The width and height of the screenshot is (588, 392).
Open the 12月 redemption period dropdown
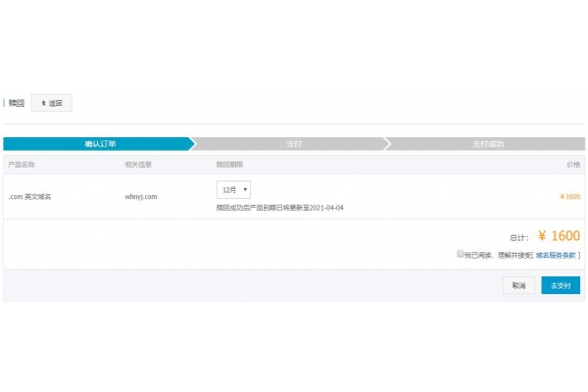(233, 190)
